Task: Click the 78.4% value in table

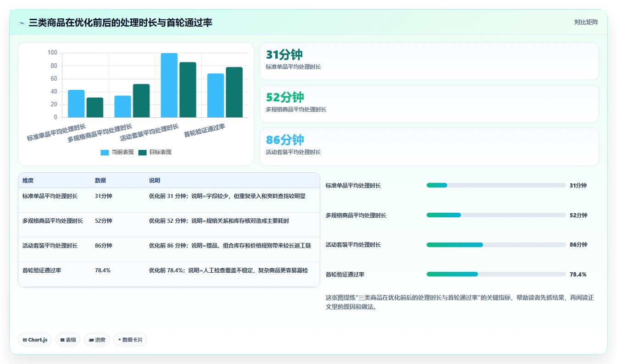Action: point(102,270)
